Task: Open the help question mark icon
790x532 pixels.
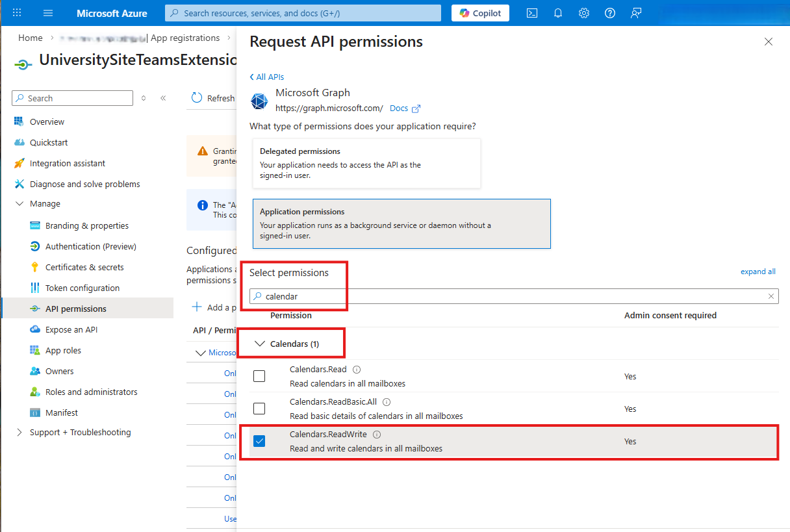Action: tap(610, 13)
